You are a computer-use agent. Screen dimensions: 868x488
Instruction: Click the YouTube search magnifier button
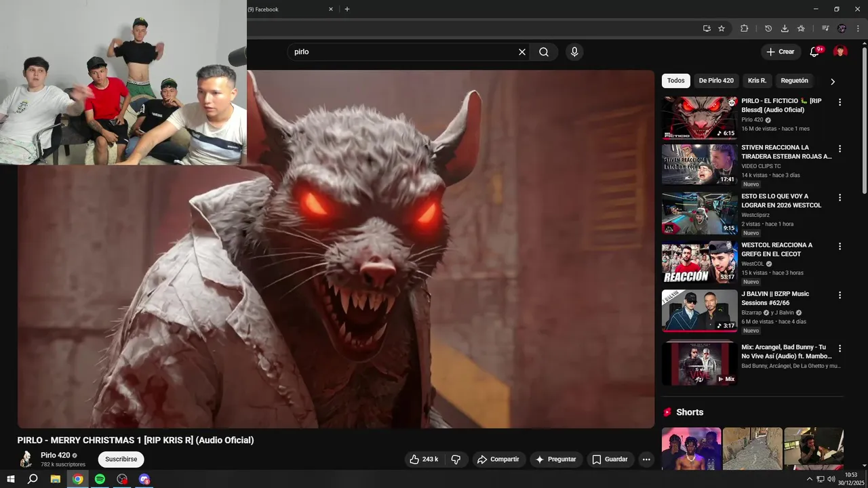pyautogui.click(x=544, y=52)
